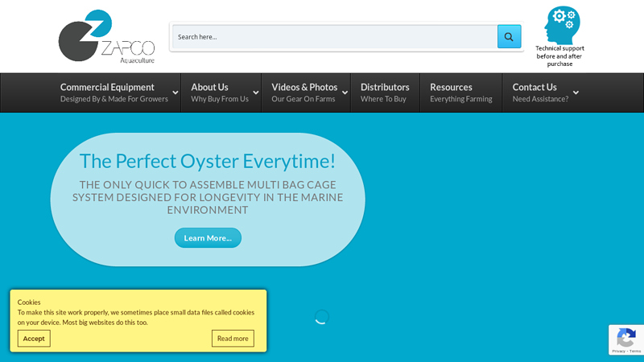
Task: Click the magnifying glass search icon
Action: coord(509,36)
